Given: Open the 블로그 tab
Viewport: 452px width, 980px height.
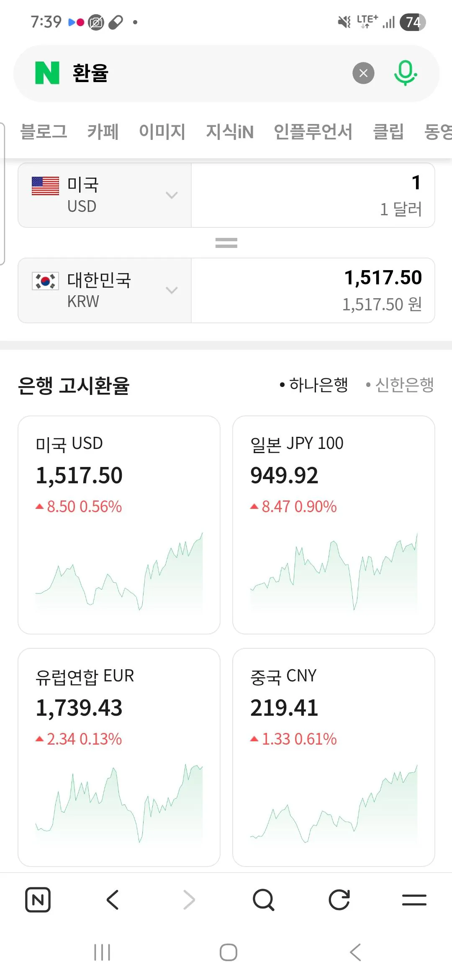Looking at the screenshot, I should tap(44, 132).
